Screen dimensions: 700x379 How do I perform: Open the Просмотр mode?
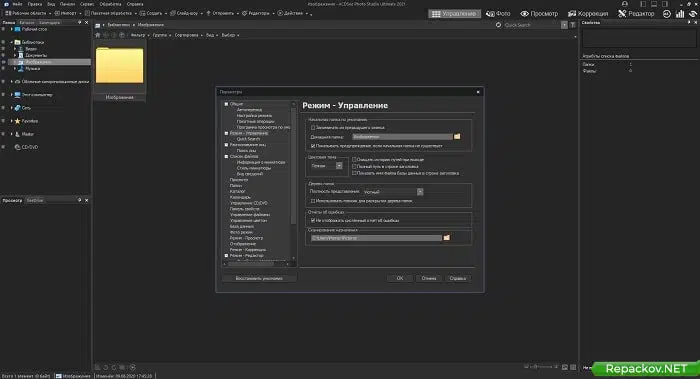click(539, 14)
